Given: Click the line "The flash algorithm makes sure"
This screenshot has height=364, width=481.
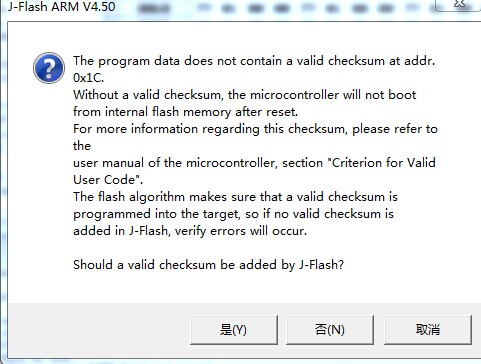Looking at the screenshot, I should [235, 197].
